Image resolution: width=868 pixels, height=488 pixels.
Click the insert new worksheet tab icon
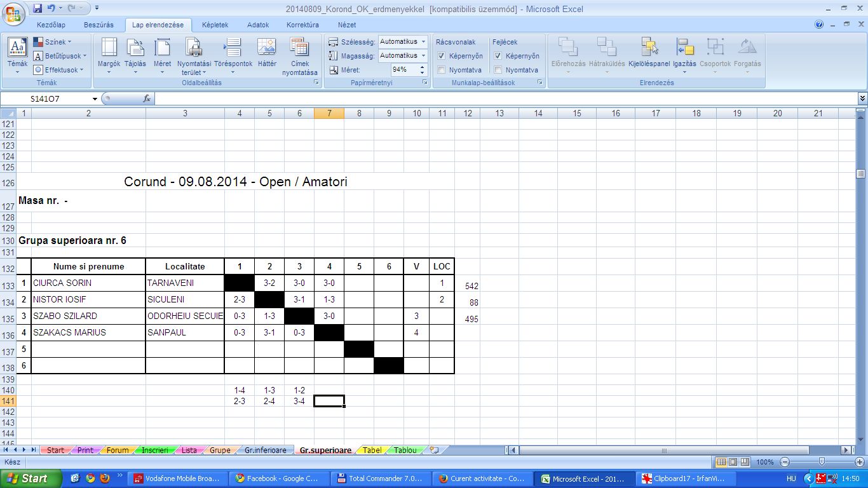click(434, 450)
